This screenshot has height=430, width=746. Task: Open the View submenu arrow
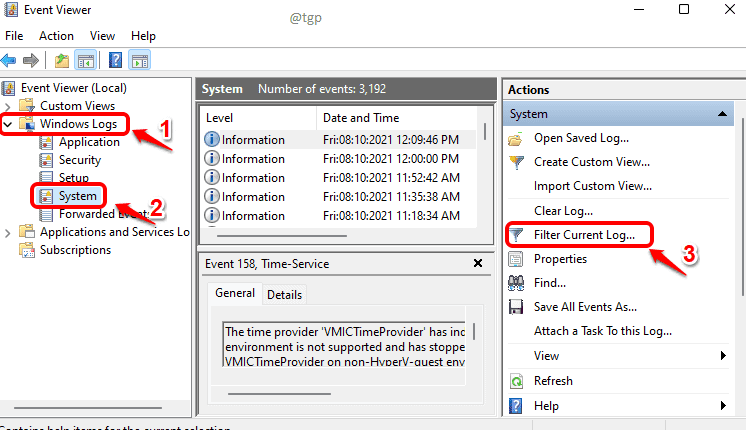(723, 355)
